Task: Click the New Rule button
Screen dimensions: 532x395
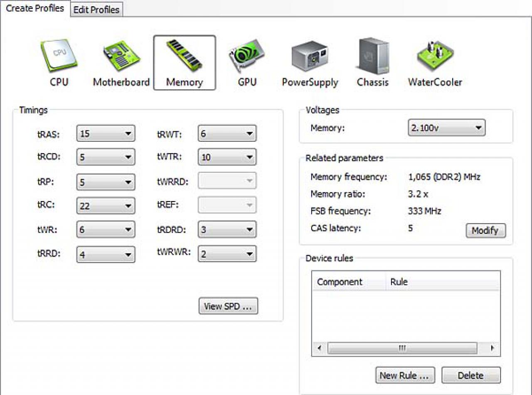Action: [x=405, y=375]
